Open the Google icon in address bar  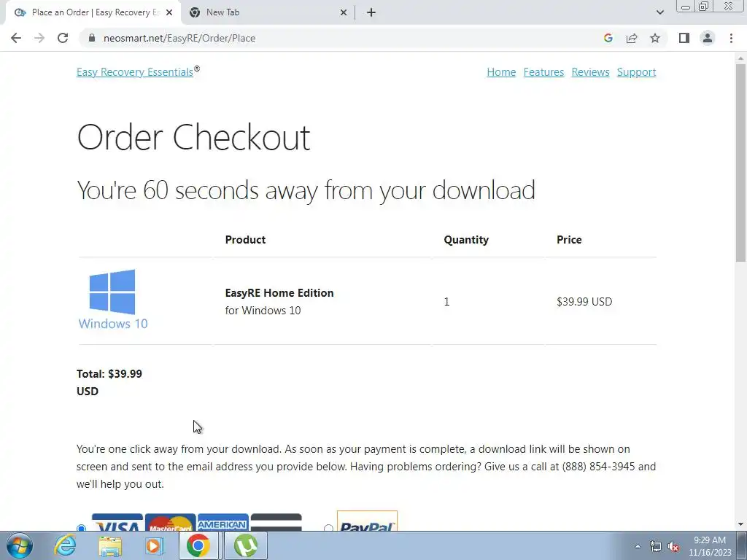(608, 38)
